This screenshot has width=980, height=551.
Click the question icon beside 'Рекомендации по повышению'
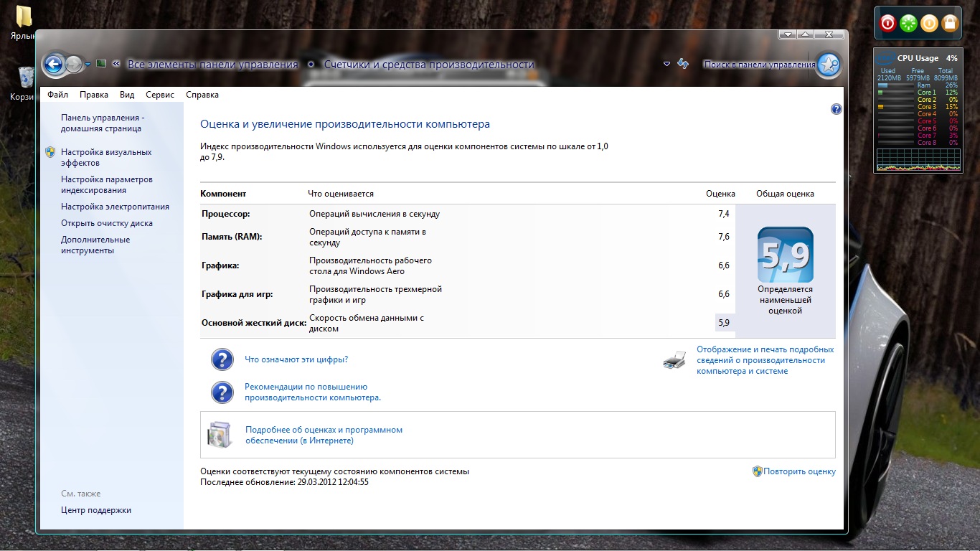pyautogui.click(x=222, y=392)
